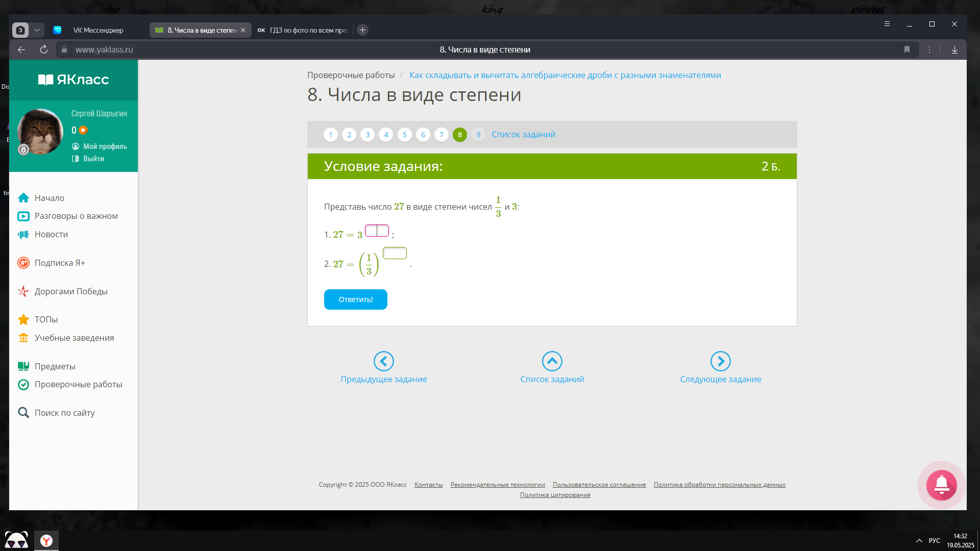Click exponent field for base 3
980x551 pixels.
pos(377,231)
